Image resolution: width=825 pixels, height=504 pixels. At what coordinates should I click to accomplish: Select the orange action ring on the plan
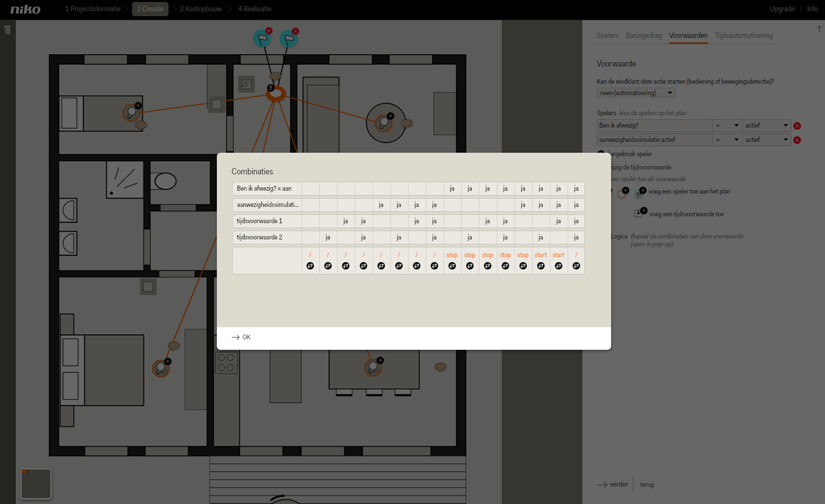coord(277,94)
